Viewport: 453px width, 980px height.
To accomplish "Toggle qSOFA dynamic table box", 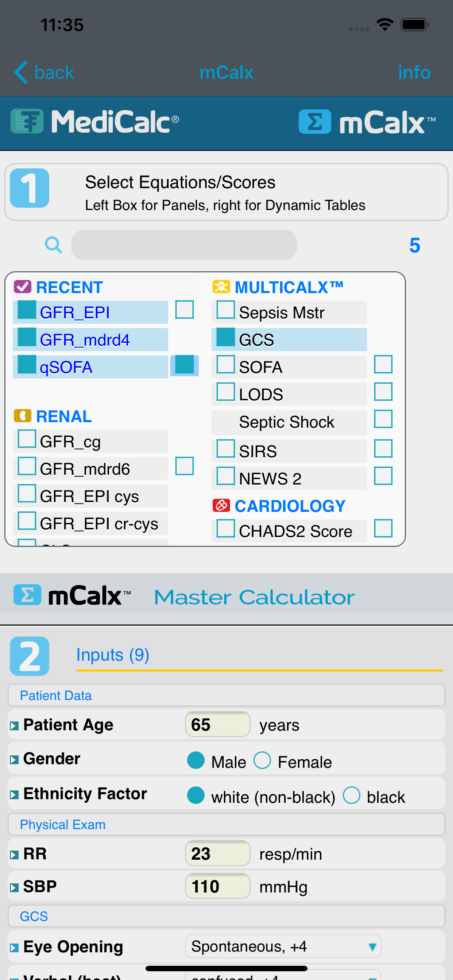I will (184, 364).
